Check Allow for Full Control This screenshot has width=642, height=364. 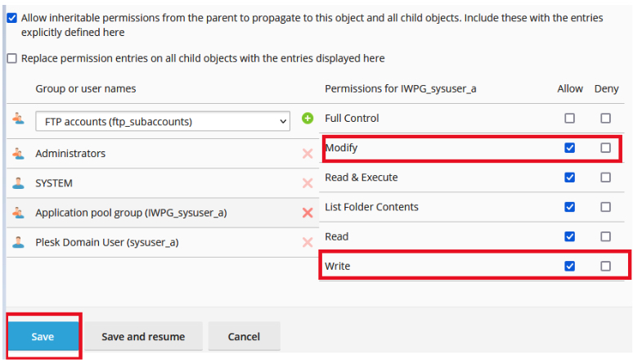point(569,119)
